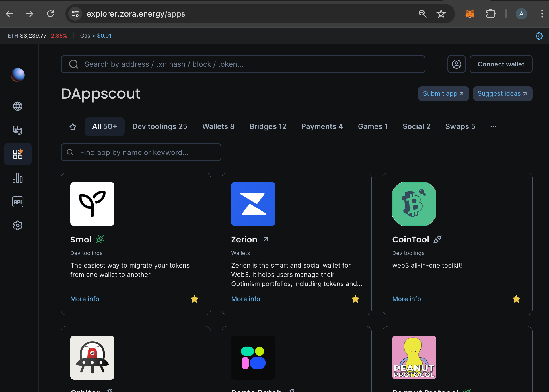549x392 pixels.
Task: Click the Zora orb logo
Action: pos(18,75)
